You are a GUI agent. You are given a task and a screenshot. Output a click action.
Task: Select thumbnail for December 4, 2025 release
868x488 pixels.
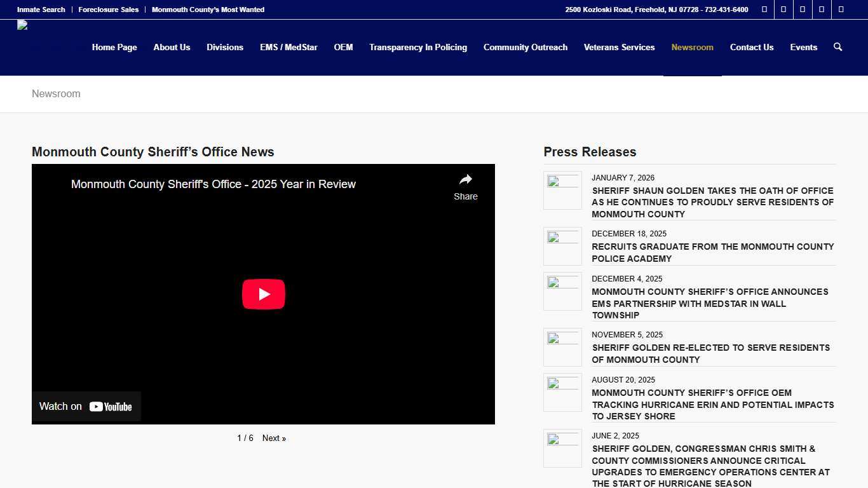point(562,291)
